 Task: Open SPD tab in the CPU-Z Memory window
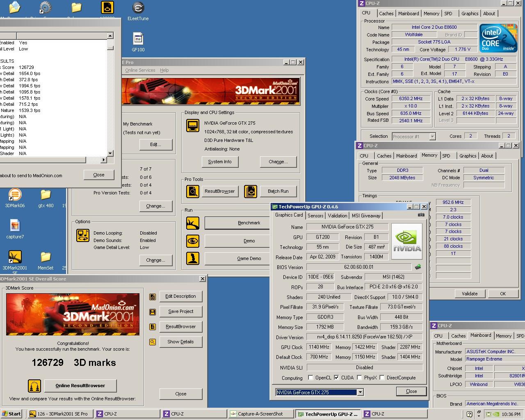pyautogui.click(x=446, y=156)
